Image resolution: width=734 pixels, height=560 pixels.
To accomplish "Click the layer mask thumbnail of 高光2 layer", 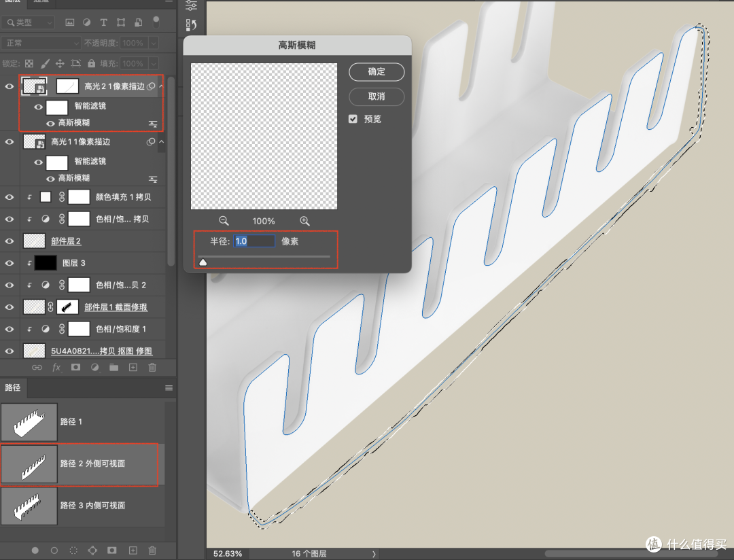I will [67, 86].
